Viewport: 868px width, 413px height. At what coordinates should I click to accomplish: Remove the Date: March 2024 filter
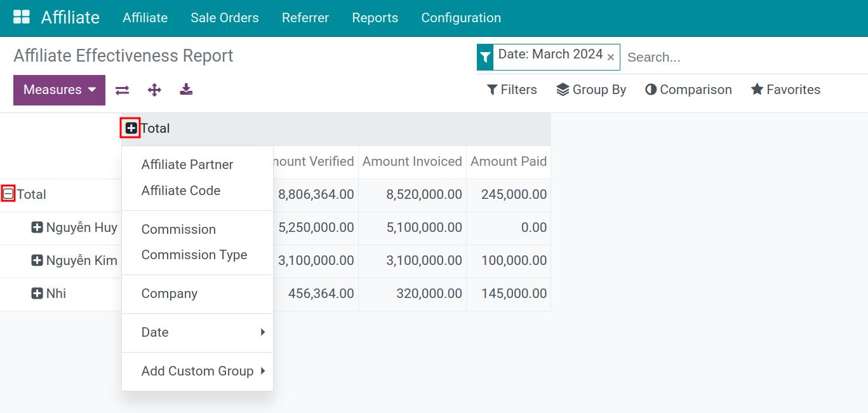tap(611, 57)
